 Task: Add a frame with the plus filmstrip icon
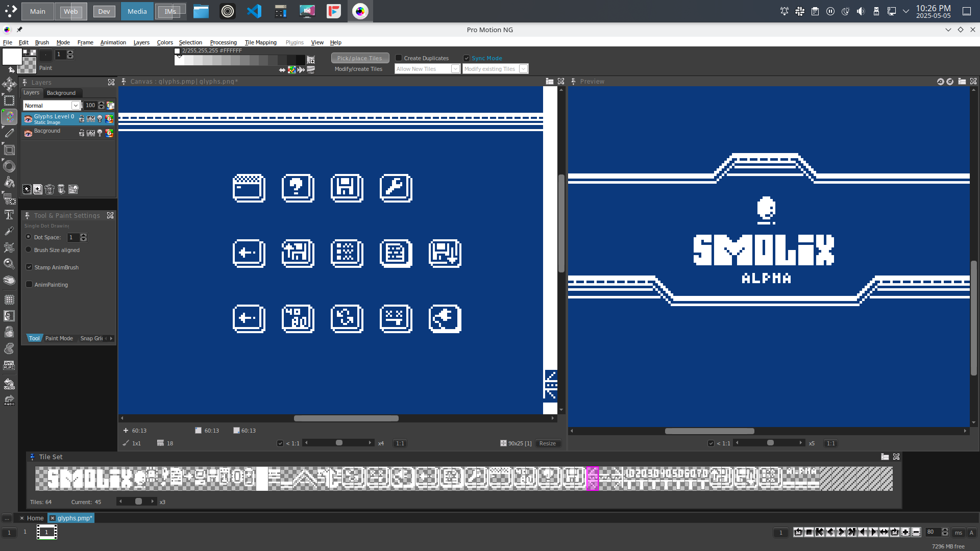click(x=905, y=532)
